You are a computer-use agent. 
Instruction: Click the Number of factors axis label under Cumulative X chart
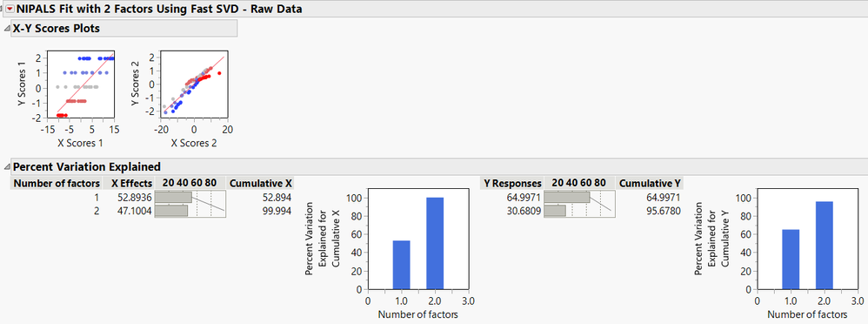(x=418, y=314)
